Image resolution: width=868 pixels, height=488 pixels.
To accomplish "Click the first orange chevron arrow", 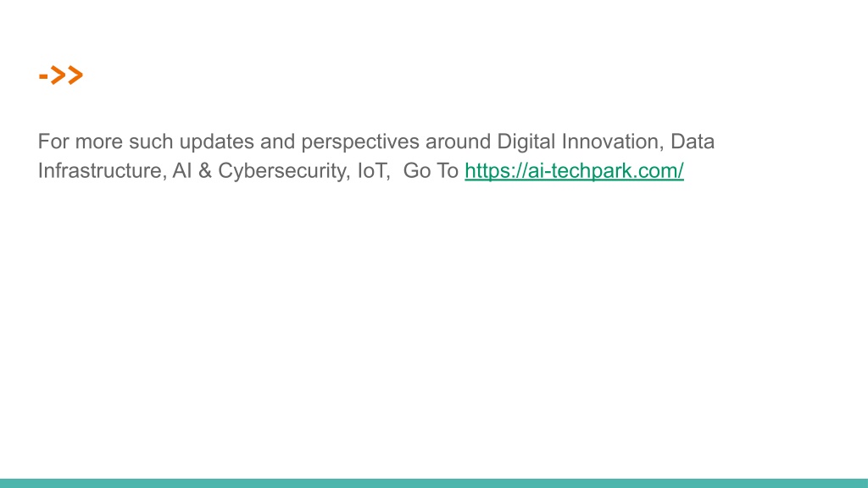I will [x=58, y=75].
